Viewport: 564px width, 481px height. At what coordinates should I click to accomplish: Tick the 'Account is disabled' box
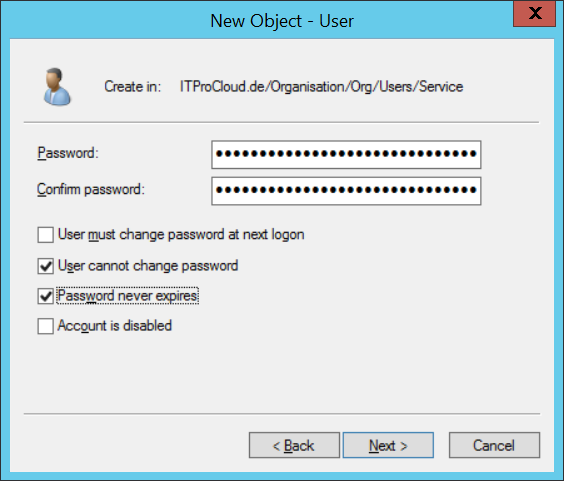[46, 326]
